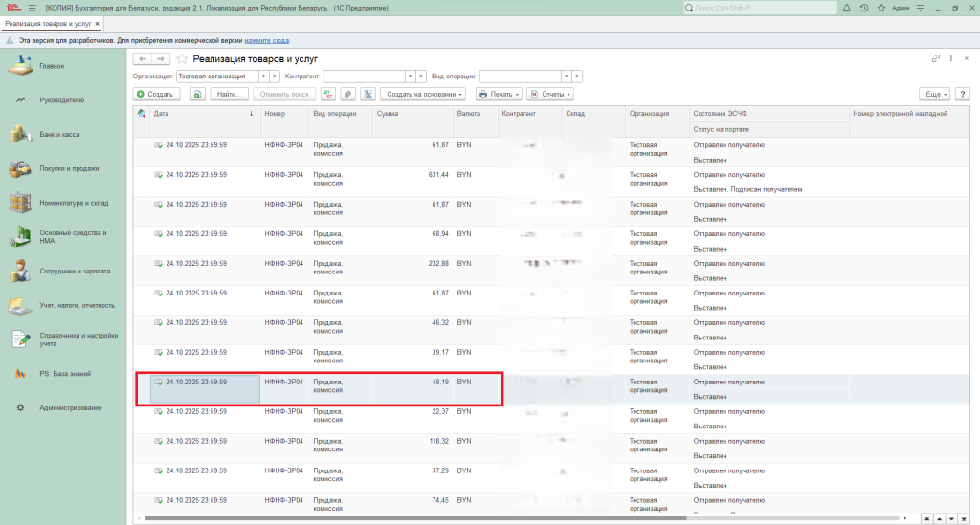
Task: Expand the Вид операции filter dropdown
Action: (x=566, y=76)
